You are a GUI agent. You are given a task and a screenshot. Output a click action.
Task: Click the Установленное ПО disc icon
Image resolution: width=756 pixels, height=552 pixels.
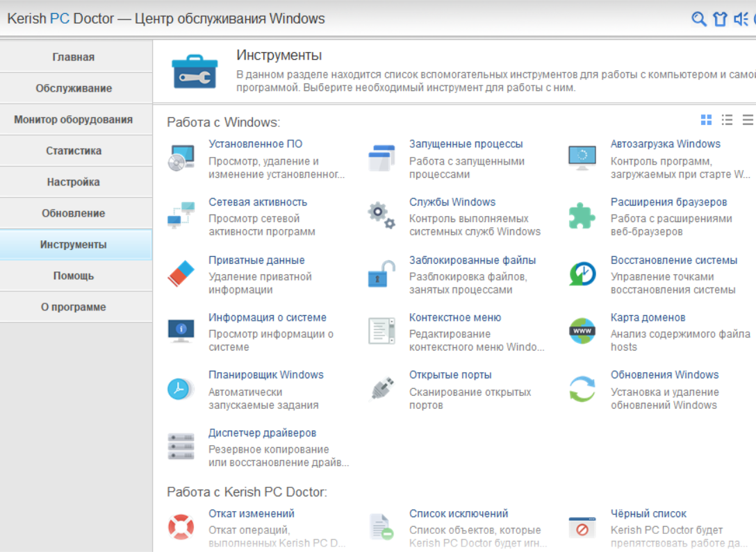click(181, 158)
